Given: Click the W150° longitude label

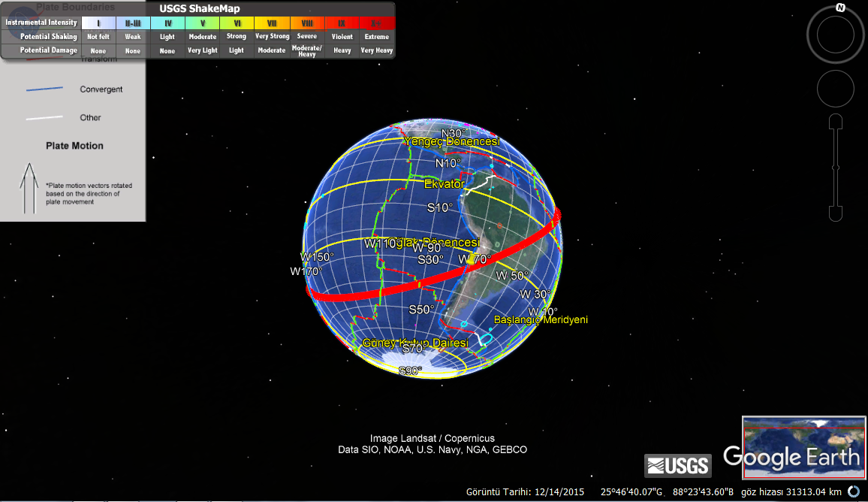Looking at the screenshot, I should (317, 257).
